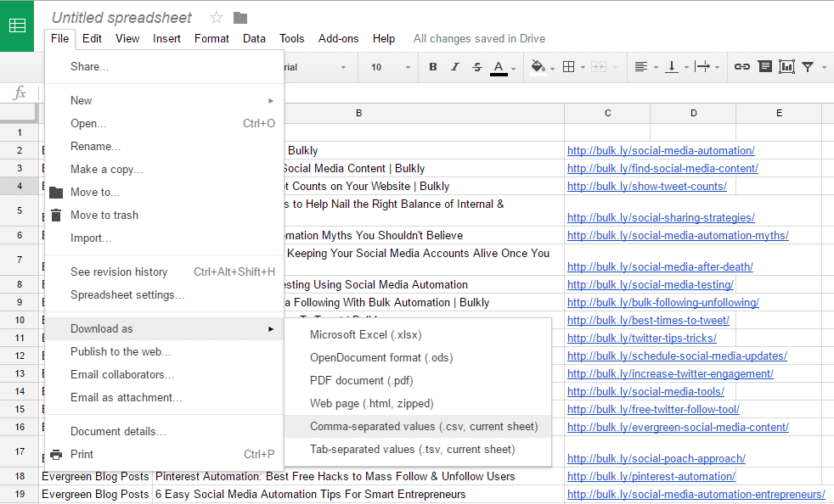Expand the borders dropdown arrow
This screenshot has width=834, height=504.
[x=583, y=68]
